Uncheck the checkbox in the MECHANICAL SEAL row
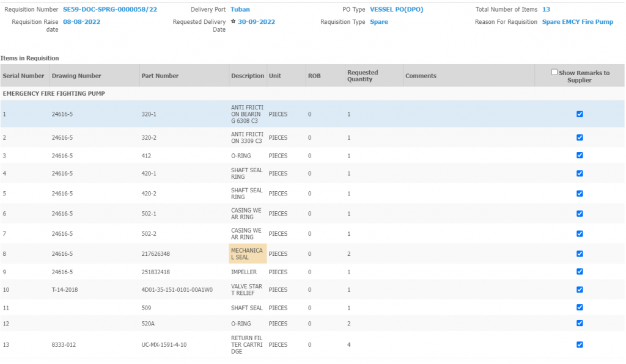 (x=580, y=254)
